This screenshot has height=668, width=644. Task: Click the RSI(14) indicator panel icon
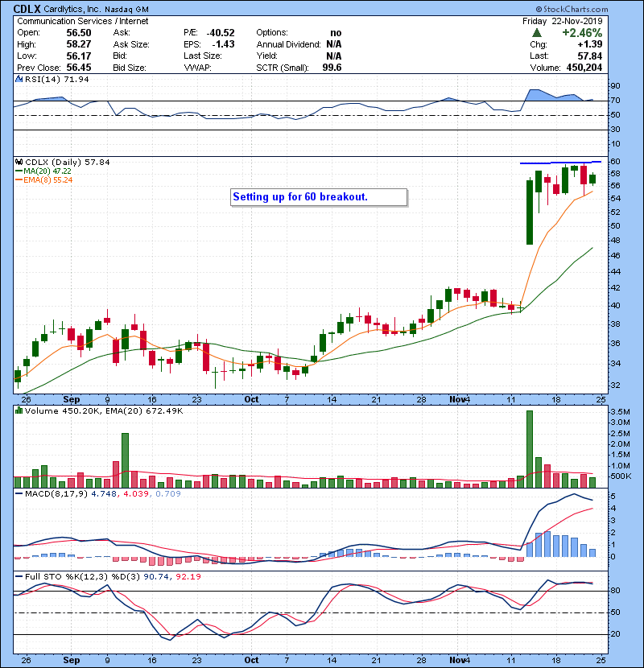[19, 79]
